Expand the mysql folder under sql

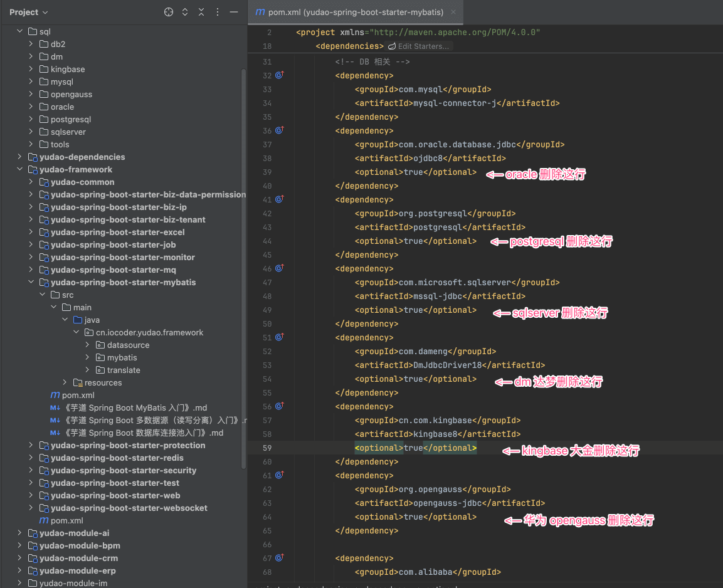pyautogui.click(x=31, y=81)
